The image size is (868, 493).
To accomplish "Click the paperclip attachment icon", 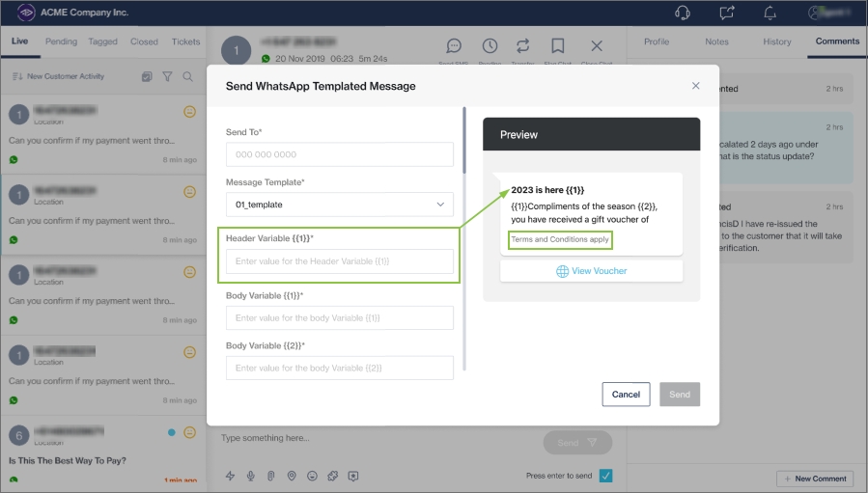I will pyautogui.click(x=271, y=476).
